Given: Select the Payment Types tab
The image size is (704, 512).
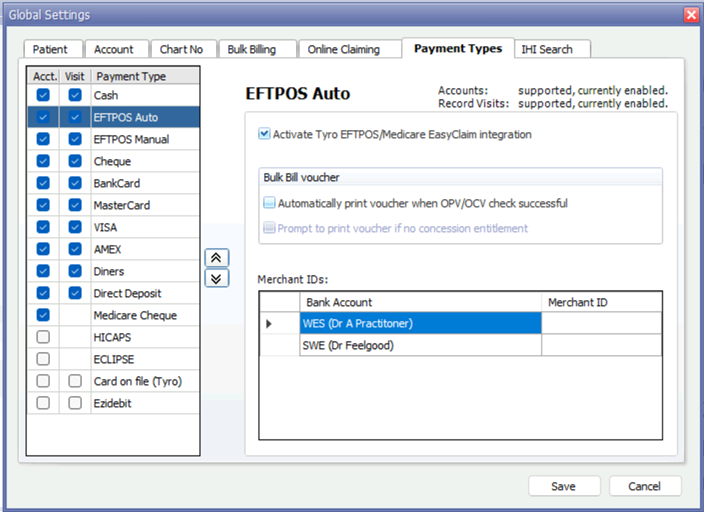Looking at the screenshot, I should [458, 48].
